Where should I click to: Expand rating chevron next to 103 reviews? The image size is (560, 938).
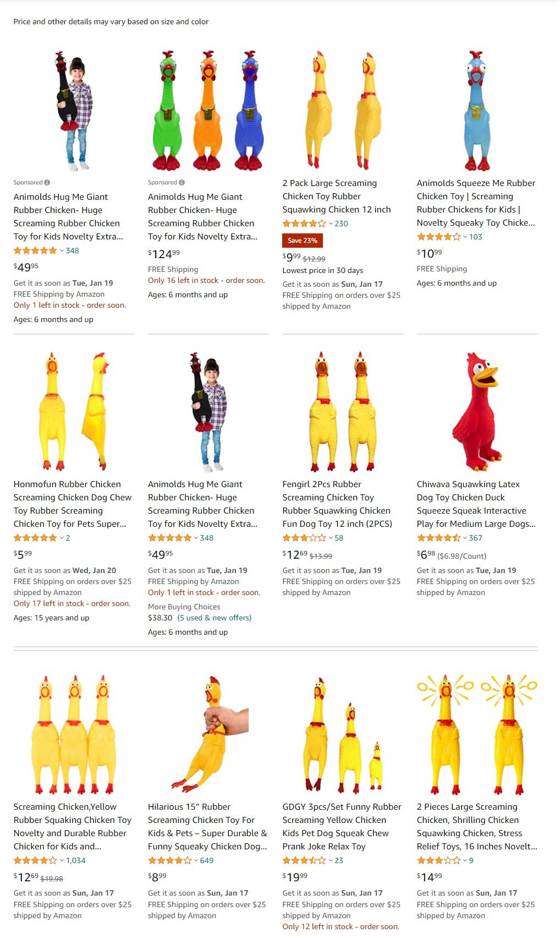465,237
